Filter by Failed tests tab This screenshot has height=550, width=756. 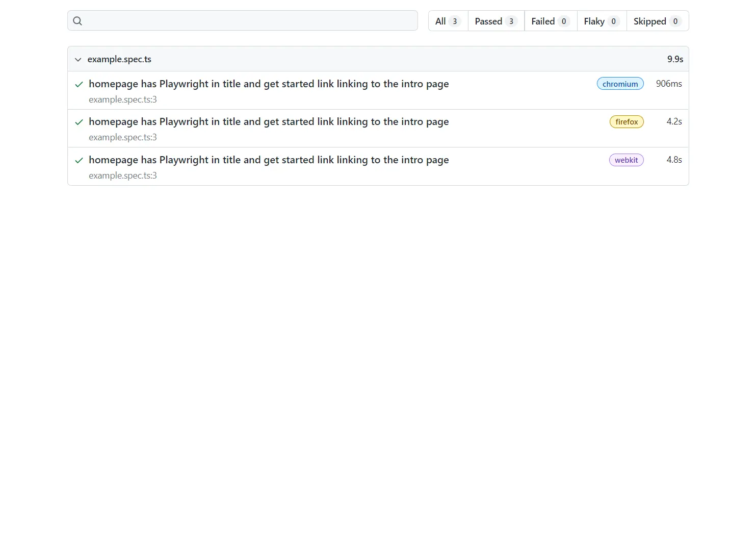551,21
